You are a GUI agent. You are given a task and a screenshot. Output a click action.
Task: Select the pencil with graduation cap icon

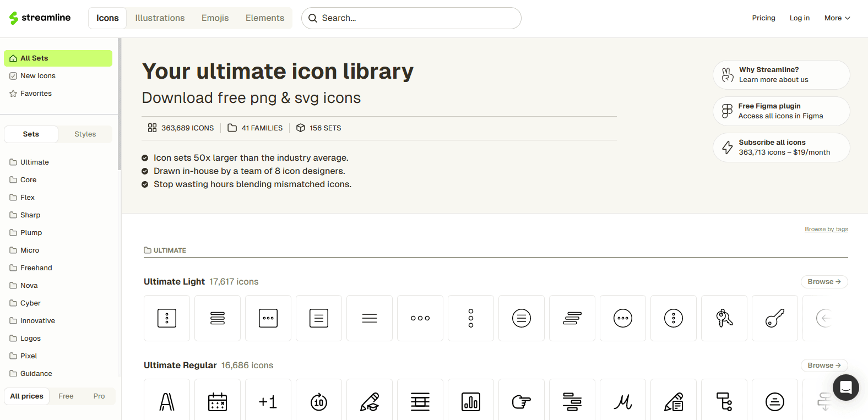[x=370, y=402]
